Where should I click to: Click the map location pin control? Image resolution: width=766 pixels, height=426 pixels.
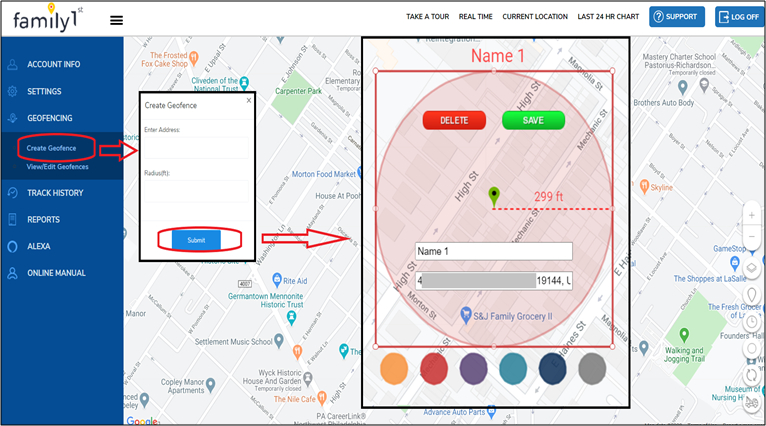click(x=751, y=295)
